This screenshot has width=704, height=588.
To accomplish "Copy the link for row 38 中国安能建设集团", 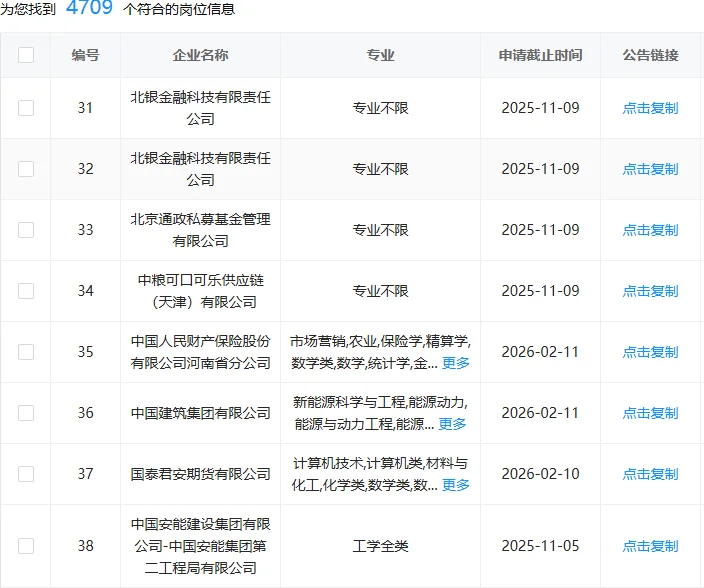I will coord(650,546).
